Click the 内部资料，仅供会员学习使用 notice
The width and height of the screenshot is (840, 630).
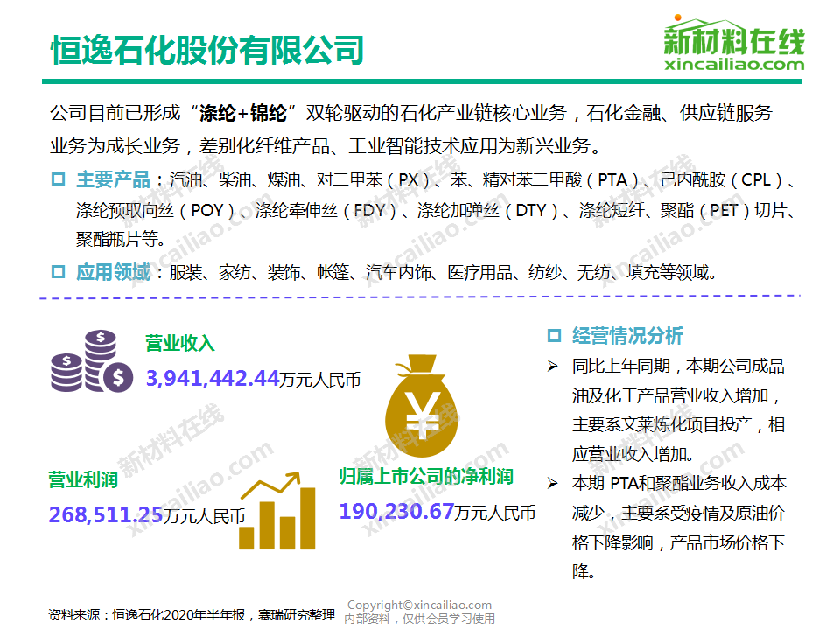(x=419, y=619)
